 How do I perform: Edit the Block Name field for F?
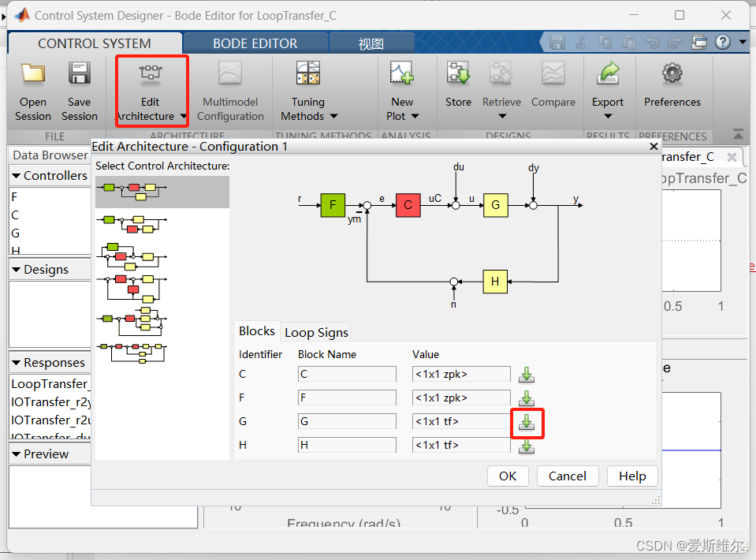point(347,398)
